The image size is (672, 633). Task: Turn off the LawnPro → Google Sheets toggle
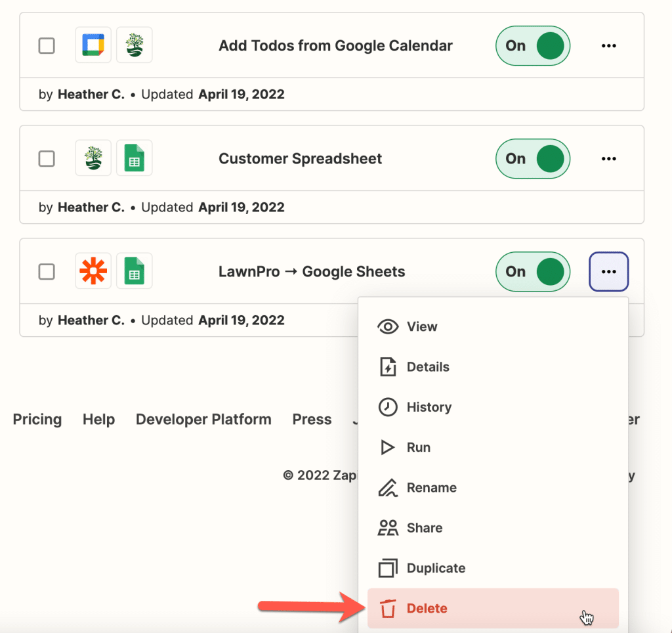[x=533, y=271]
